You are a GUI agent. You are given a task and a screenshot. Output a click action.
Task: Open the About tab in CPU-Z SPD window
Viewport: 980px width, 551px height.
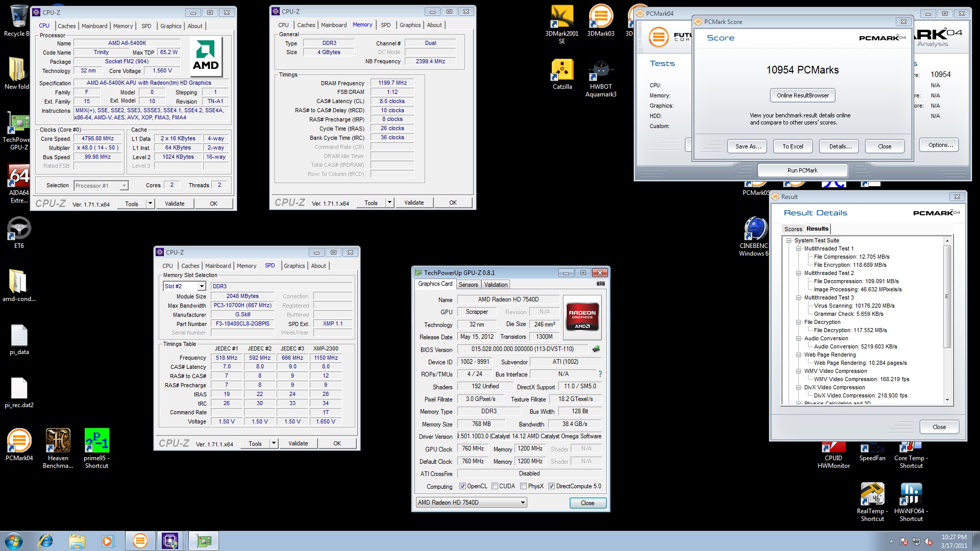[x=318, y=266]
